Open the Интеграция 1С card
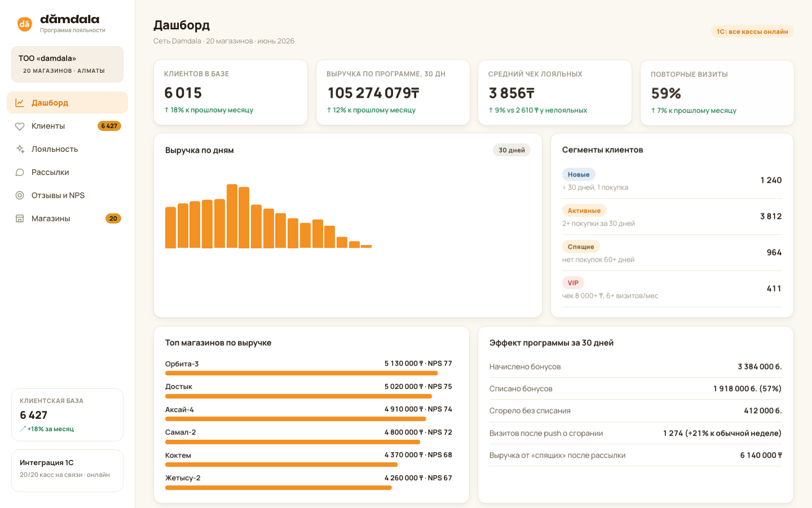Viewport: 812px width, 508px height. (67, 470)
